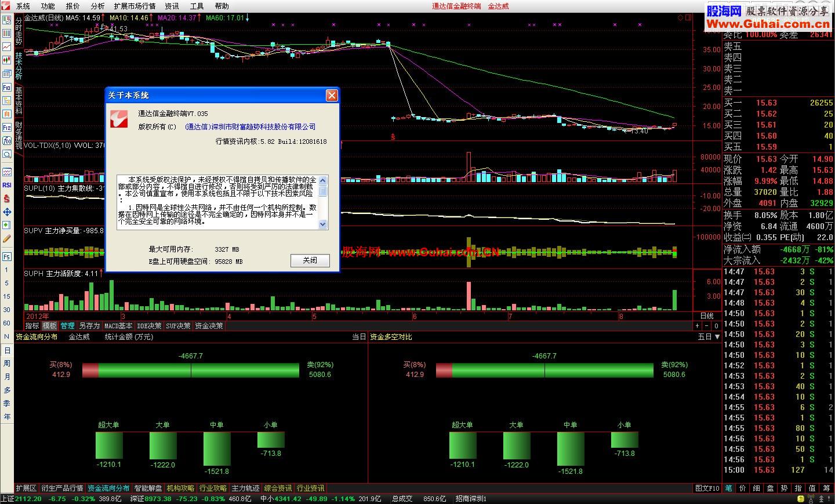
Task: Select the N multi-period option in sidebar
Action: (7, 336)
